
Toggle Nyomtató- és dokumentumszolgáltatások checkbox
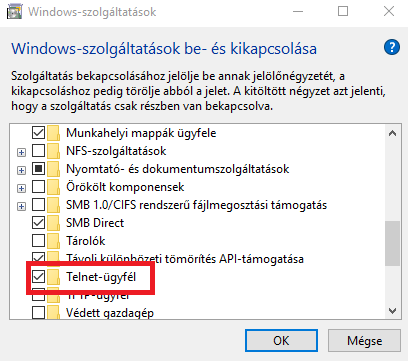click(38, 169)
